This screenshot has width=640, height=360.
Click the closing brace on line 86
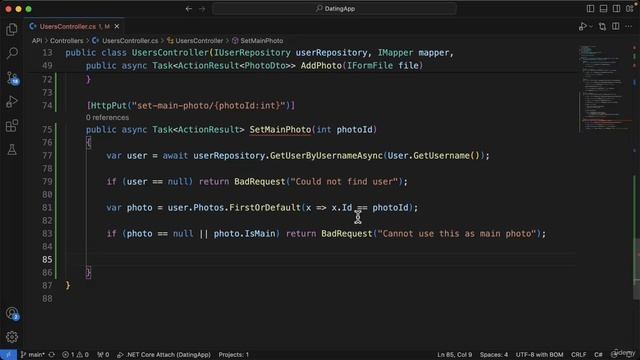(88, 272)
